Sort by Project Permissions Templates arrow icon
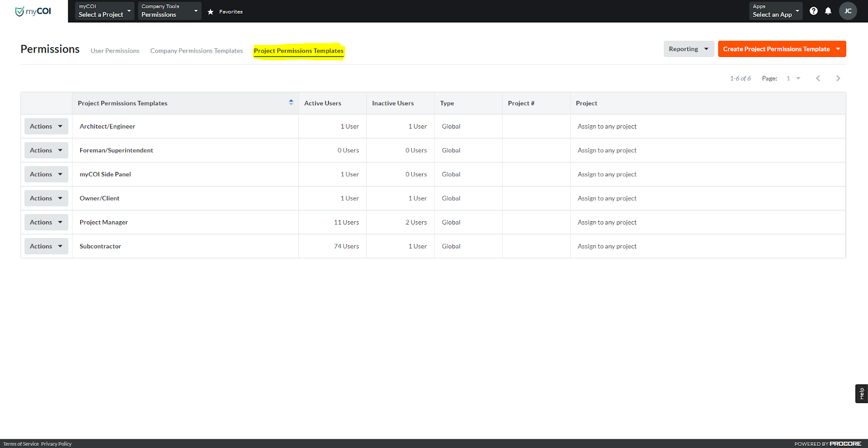Viewport: 868px width, 448px height. point(291,103)
